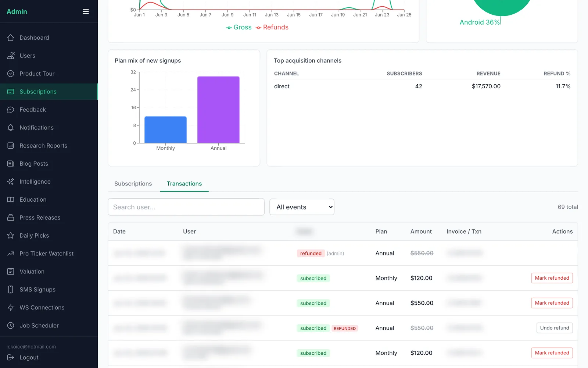This screenshot has width=588, height=368.
Task: Open Research Reports in the sidebar
Action: tap(49, 146)
